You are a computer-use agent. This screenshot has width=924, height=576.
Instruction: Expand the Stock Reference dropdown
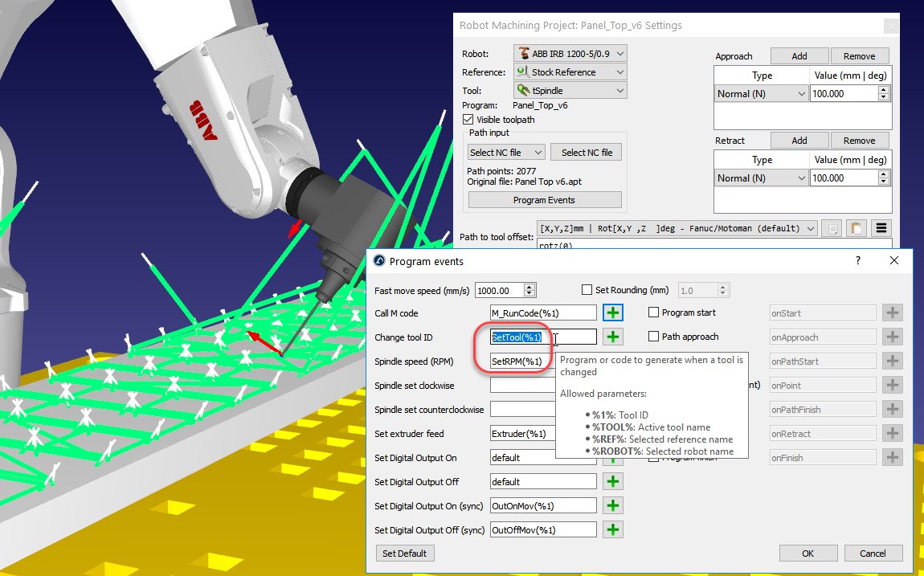click(x=570, y=72)
